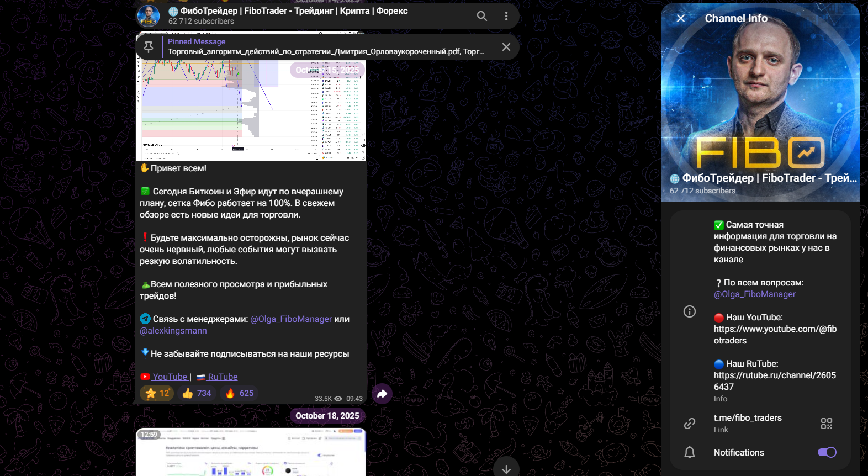Add thumbs-up reaction showing 734
868x476 pixels.
click(x=197, y=393)
